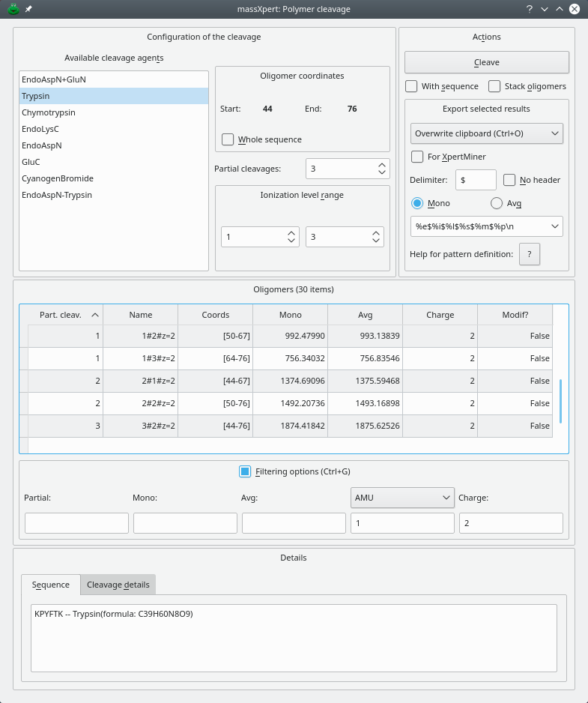The image size is (588, 703).
Task: Click the title bar help question mark
Action: [x=530, y=9]
